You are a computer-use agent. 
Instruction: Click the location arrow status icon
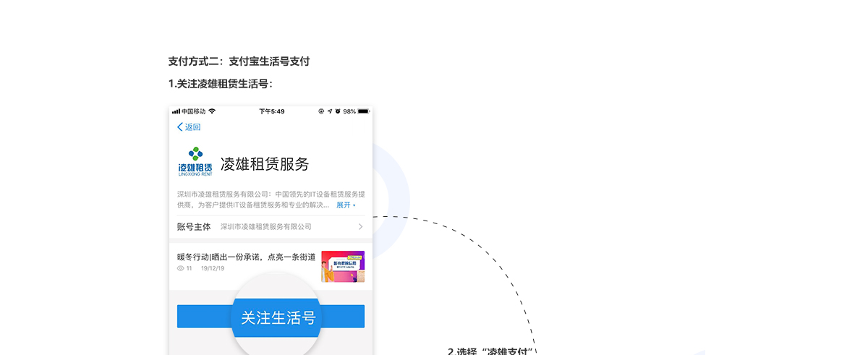[330, 111]
